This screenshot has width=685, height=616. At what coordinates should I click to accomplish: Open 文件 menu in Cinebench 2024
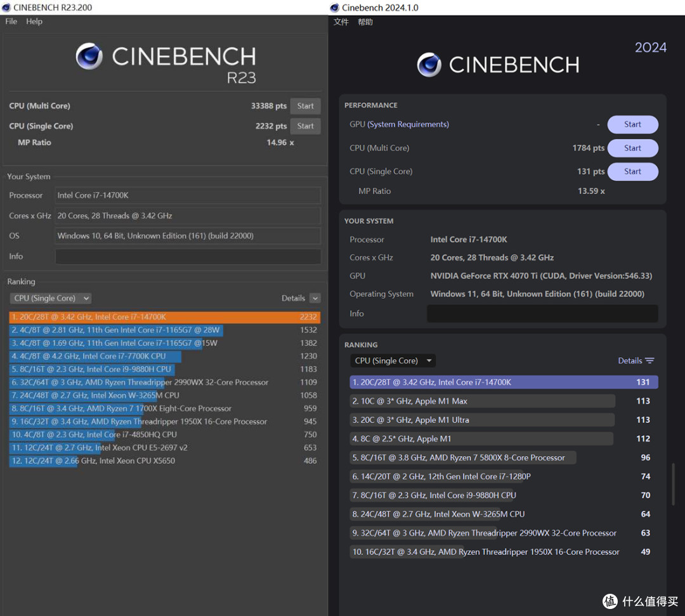tap(341, 22)
